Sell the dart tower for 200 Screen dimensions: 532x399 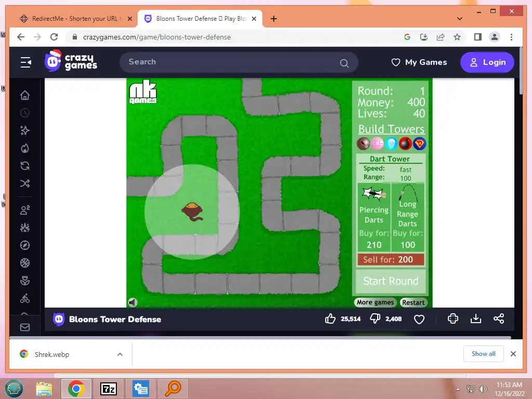click(x=391, y=260)
